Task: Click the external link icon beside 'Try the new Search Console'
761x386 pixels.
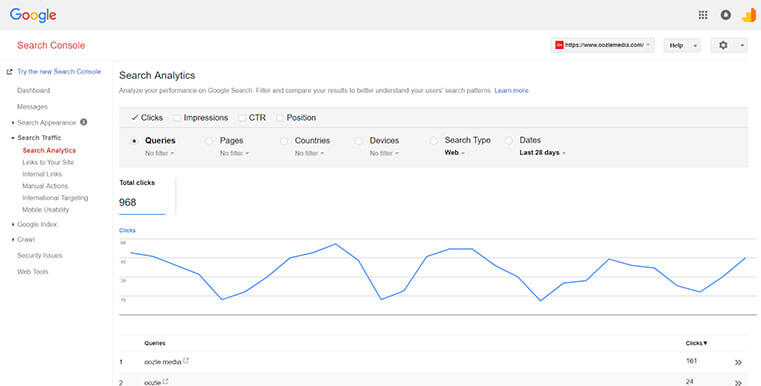Action: [9, 72]
